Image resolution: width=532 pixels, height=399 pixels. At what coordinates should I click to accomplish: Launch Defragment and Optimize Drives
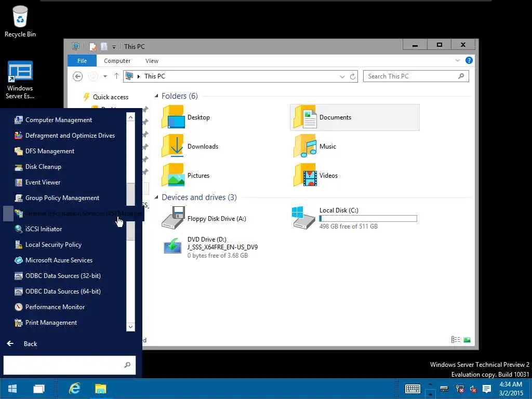[x=64, y=136]
